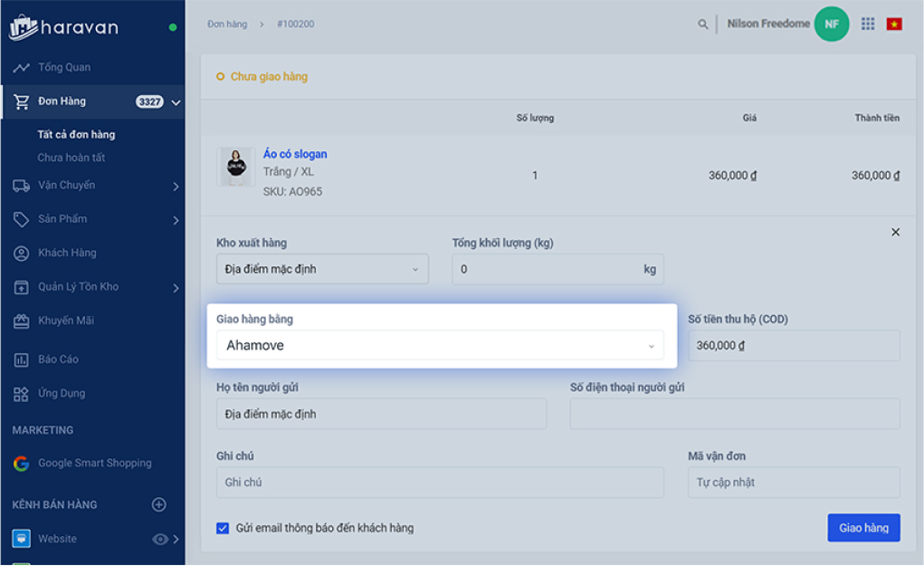
Task: Click the Giao hàng button
Action: pos(863,528)
